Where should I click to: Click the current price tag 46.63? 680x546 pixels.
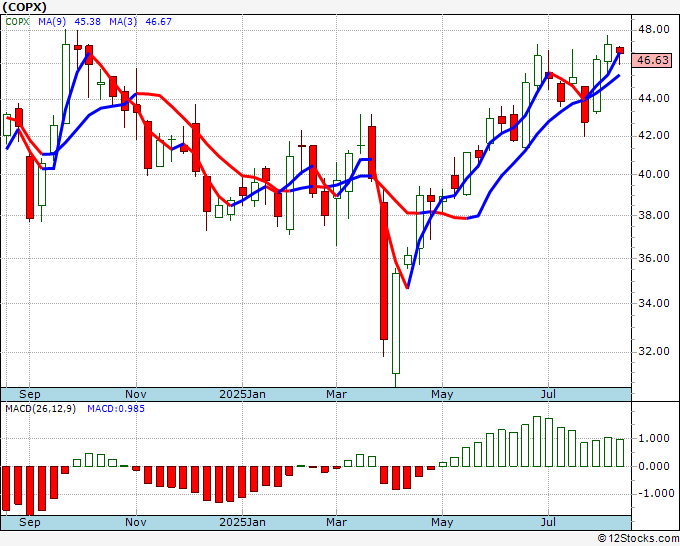pyautogui.click(x=652, y=60)
